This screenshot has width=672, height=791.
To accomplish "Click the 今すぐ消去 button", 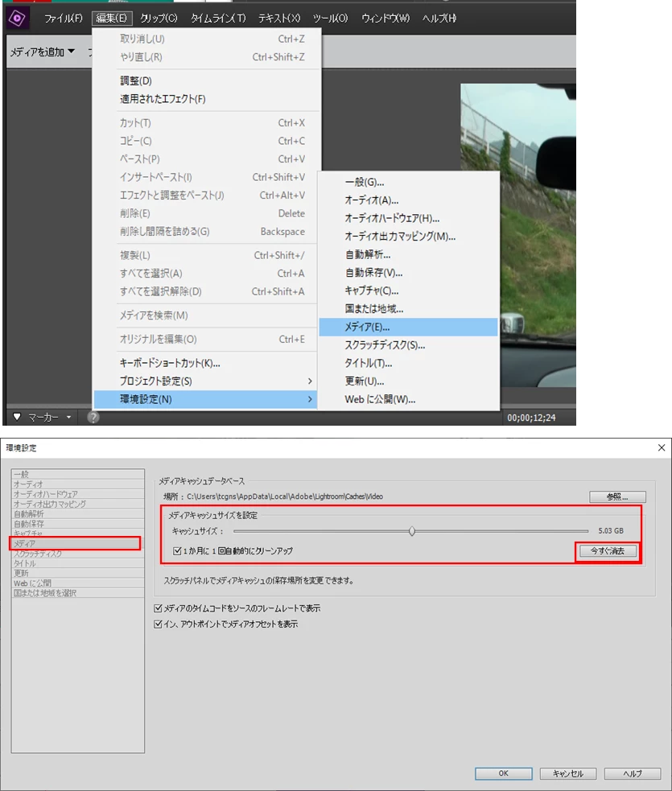I will pos(608,551).
